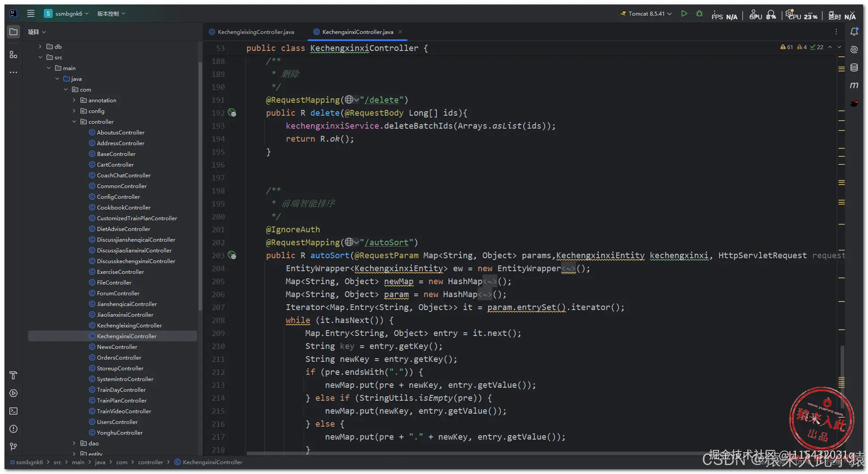Debug the Tomcat 8.5.41 configuration

click(x=699, y=13)
